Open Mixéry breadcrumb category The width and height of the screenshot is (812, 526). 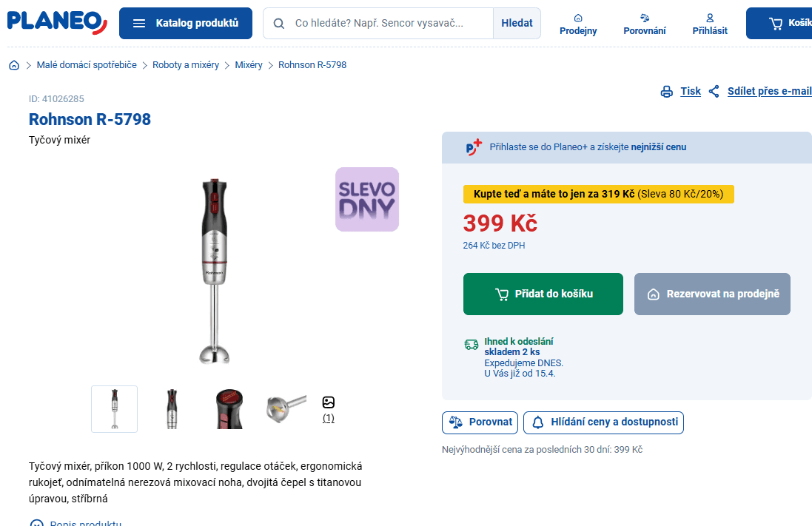[x=249, y=65]
